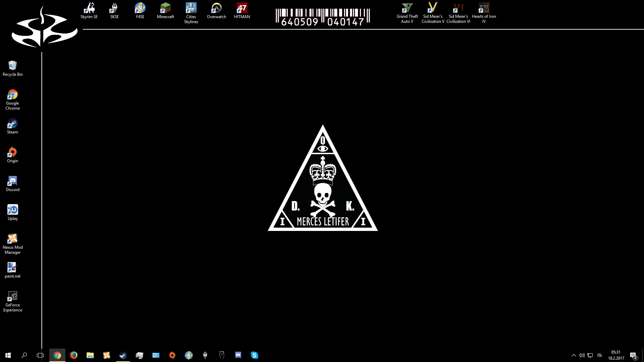
Task: Switch the ISL input language indicator
Action: tap(600, 355)
